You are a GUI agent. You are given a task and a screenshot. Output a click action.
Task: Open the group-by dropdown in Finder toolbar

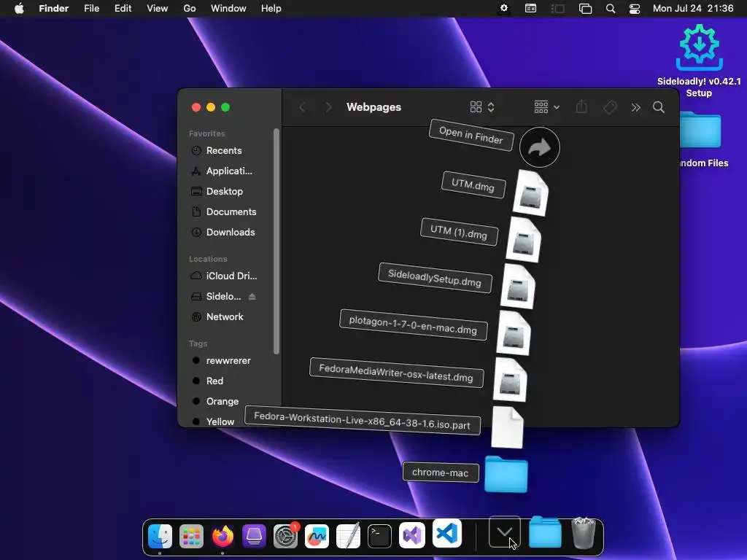(546, 107)
